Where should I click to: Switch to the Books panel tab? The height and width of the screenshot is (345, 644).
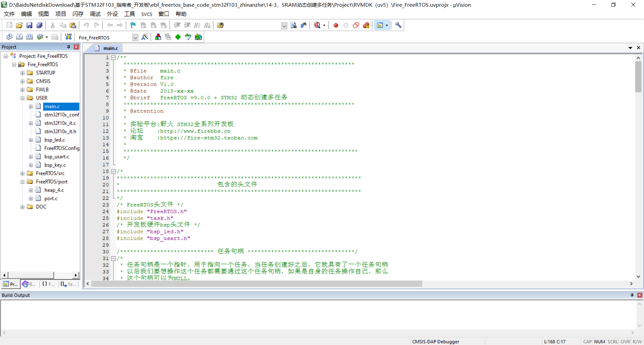tap(29, 284)
